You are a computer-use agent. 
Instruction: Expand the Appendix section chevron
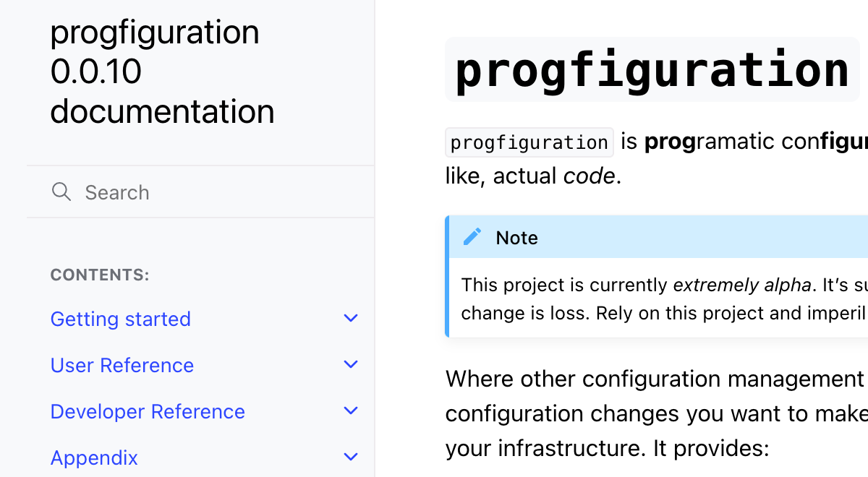tap(351, 457)
